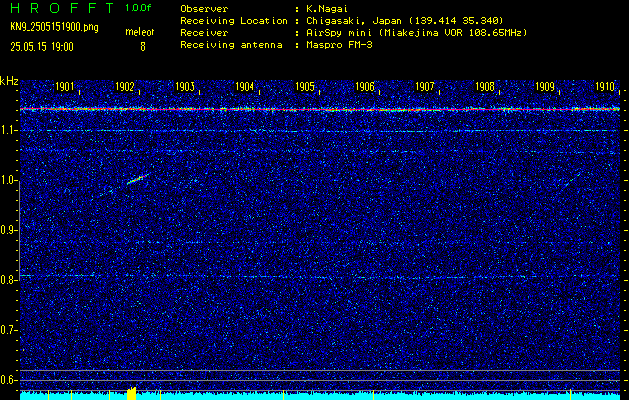Click the red carrier line atop spectrogram
629x400 pixels.
[320, 109]
